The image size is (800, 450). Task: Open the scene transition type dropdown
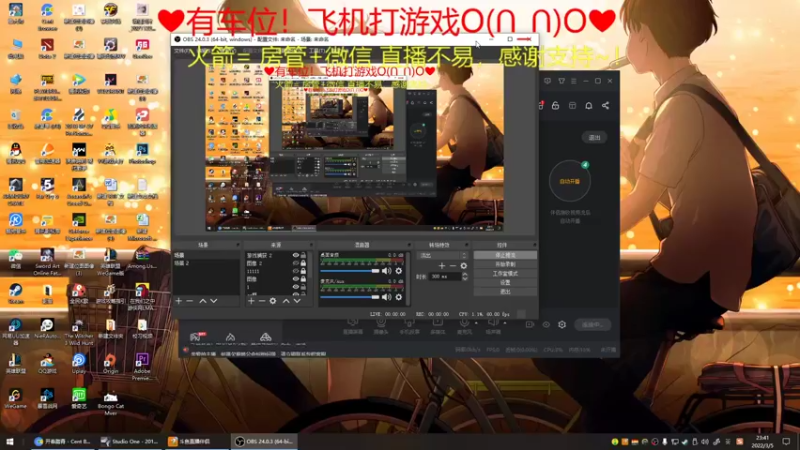point(442,255)
